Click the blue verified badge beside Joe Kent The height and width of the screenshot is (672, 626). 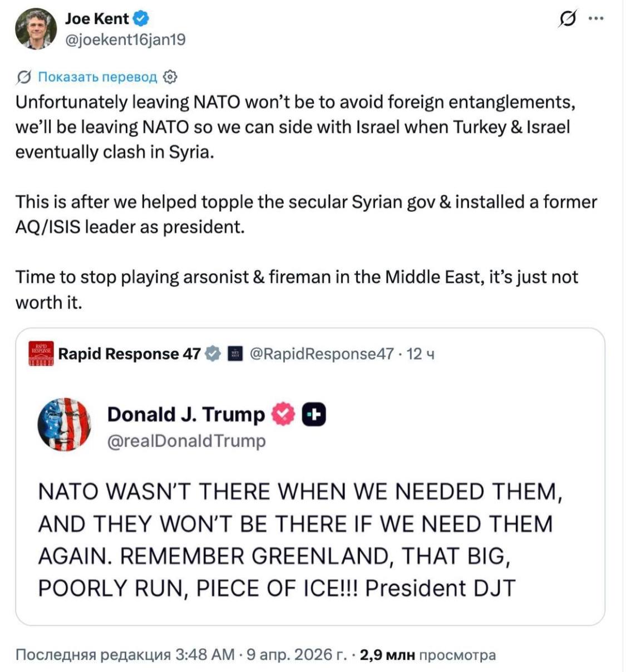click(141, 19)
